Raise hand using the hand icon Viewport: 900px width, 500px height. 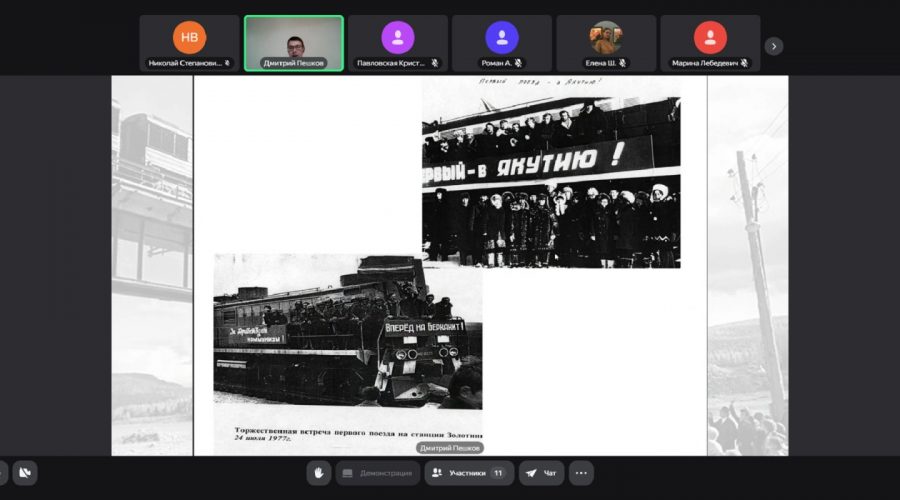318,473
